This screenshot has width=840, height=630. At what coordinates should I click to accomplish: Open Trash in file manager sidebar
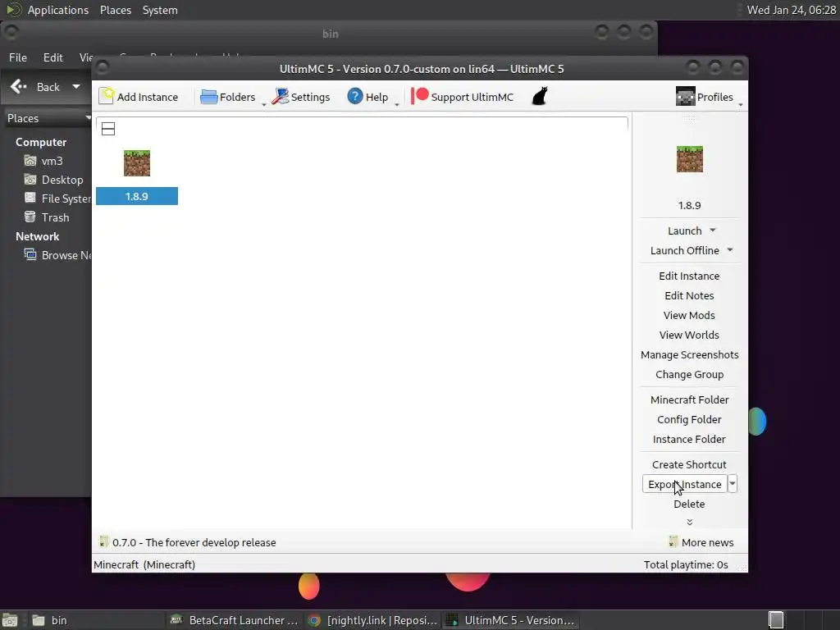[x=47, y=217]
